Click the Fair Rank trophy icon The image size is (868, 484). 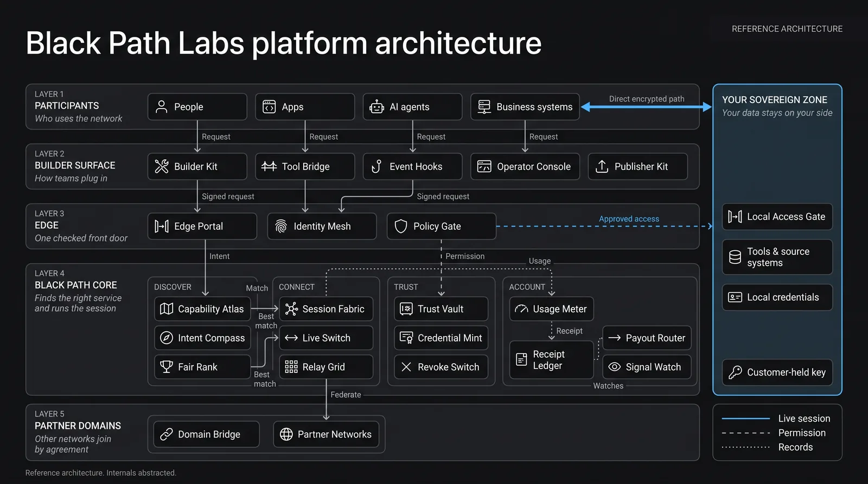click(167, 367)
